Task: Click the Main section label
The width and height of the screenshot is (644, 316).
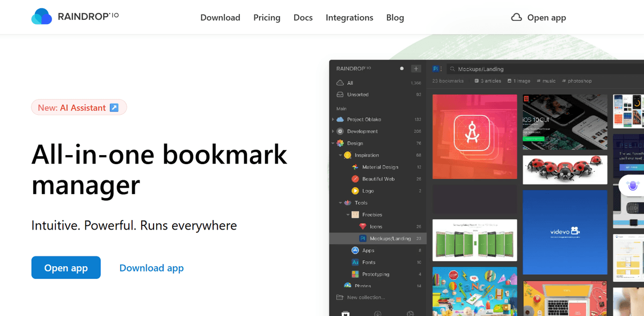Action: [x=341, y=108]
